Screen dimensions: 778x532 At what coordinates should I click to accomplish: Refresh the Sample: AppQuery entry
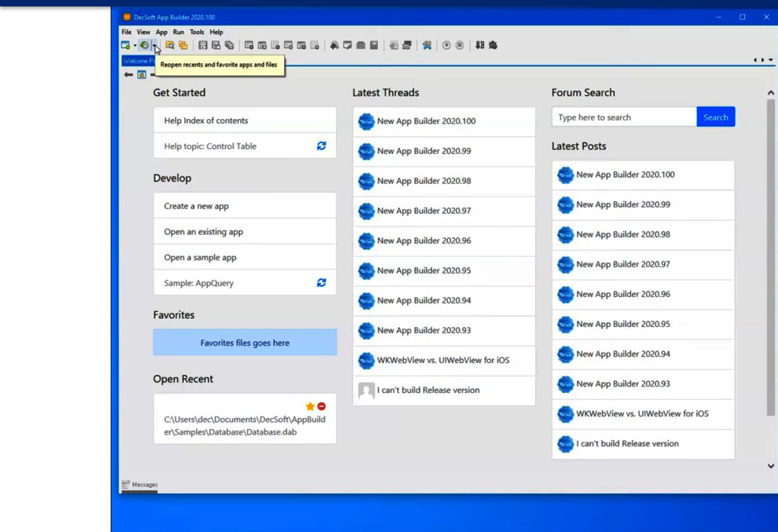pos(322,282)
